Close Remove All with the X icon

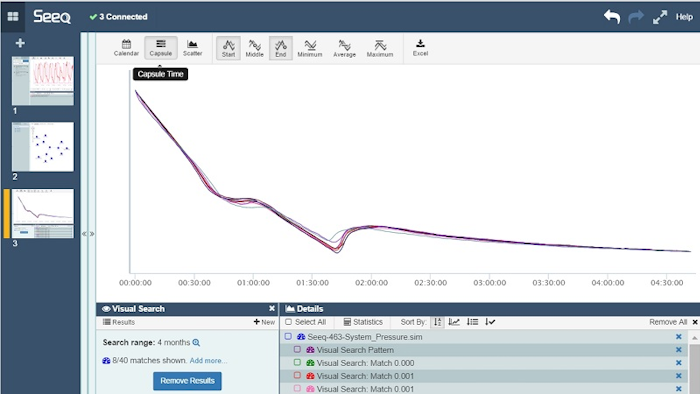[x=695, y=322]
